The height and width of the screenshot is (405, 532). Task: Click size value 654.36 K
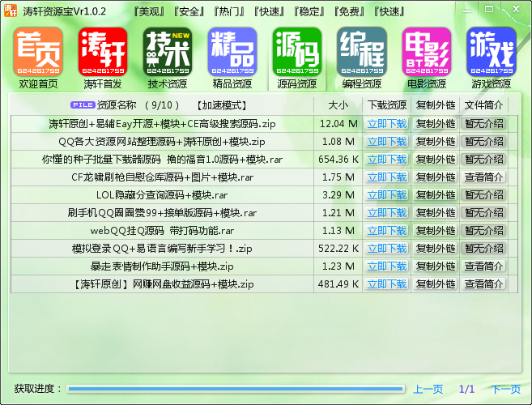coord(338,160)
